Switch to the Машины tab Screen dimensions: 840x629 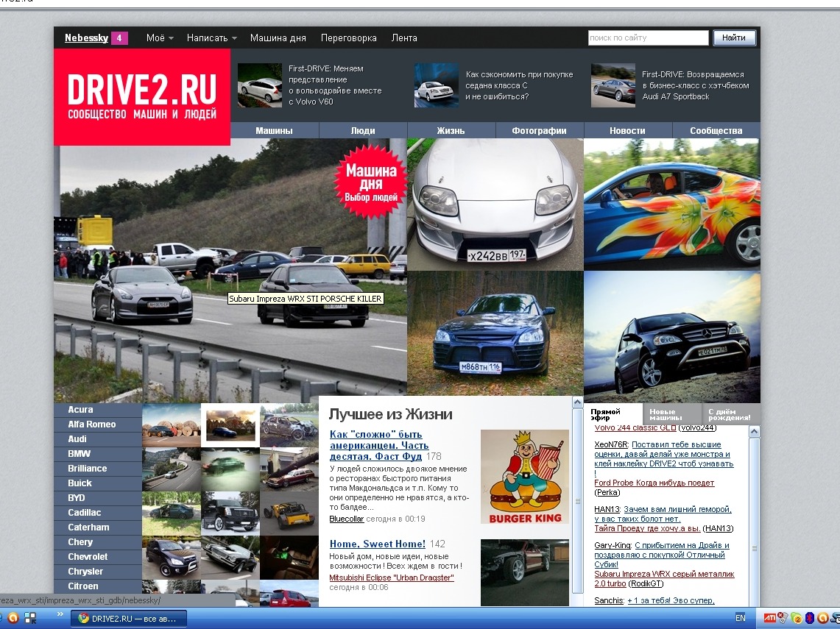tap(275, 131)
